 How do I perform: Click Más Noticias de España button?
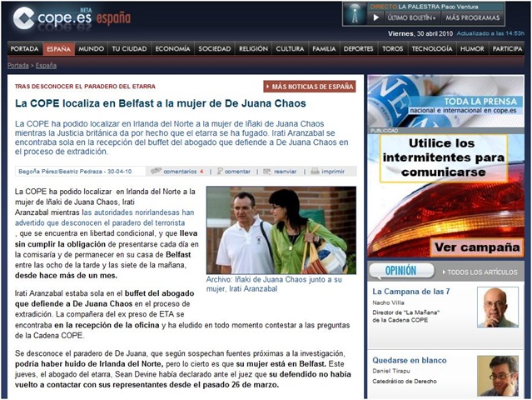(x=310, y=87)
